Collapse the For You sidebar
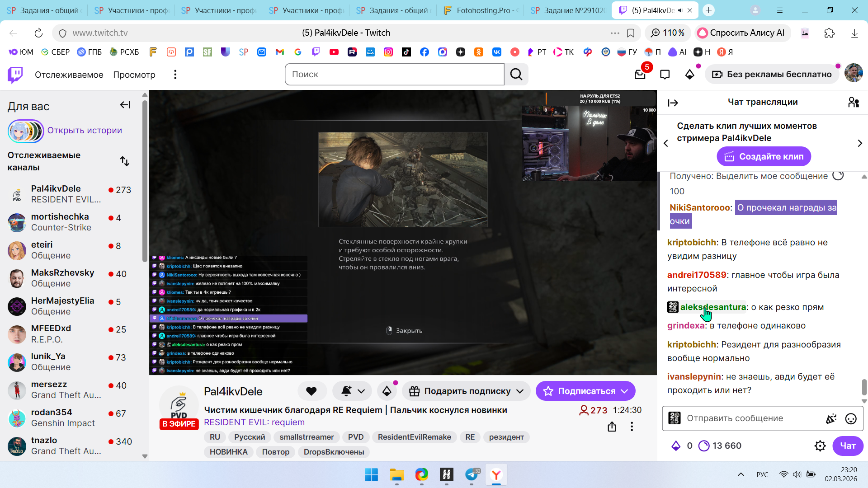This screenshot has height=488, width=868. click(x=125, y=105)
